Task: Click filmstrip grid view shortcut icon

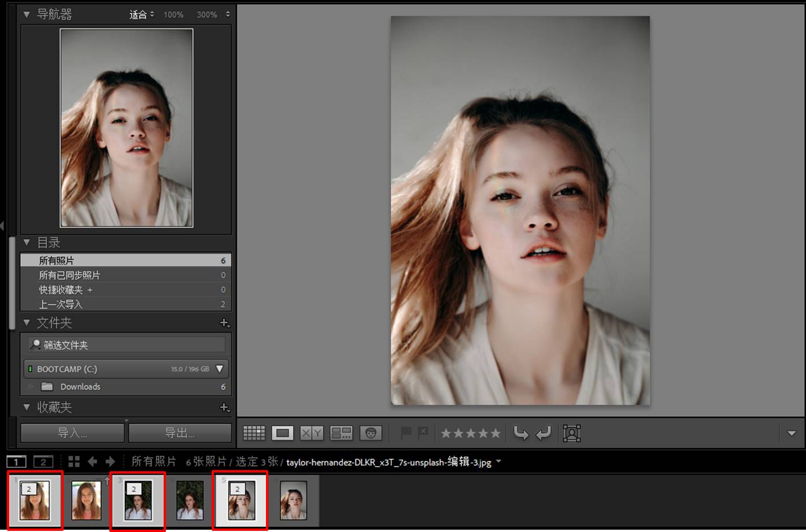Action: click(x=74, y=461)
